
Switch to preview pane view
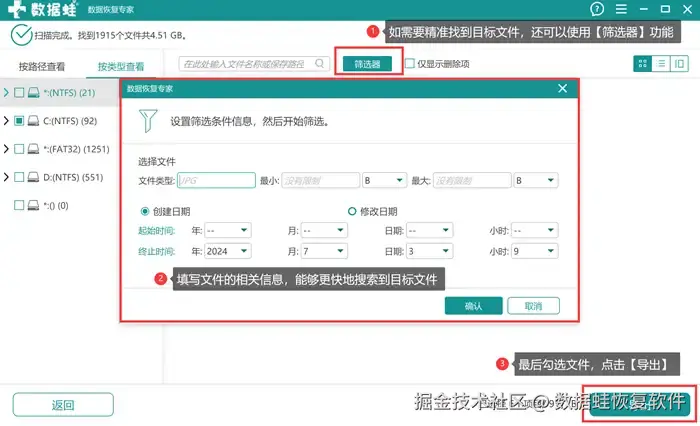click(x=679, y=63)
